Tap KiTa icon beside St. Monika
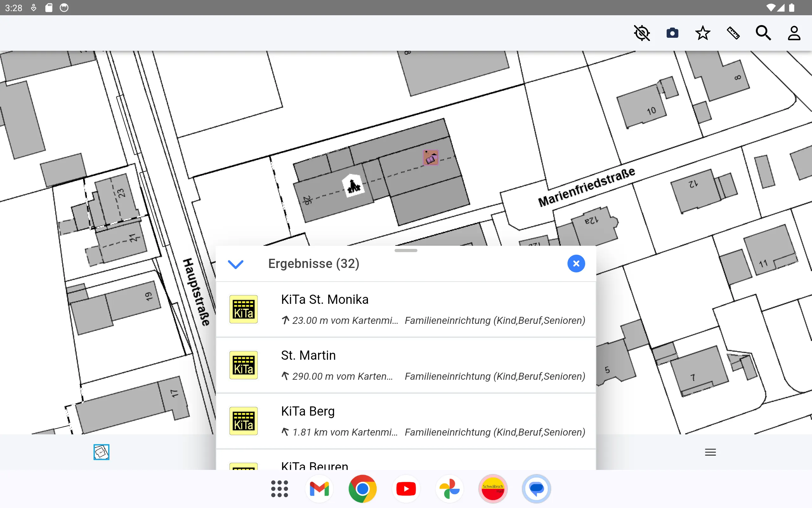Screen dimensions: 812x508 click(x=243, y=309)
